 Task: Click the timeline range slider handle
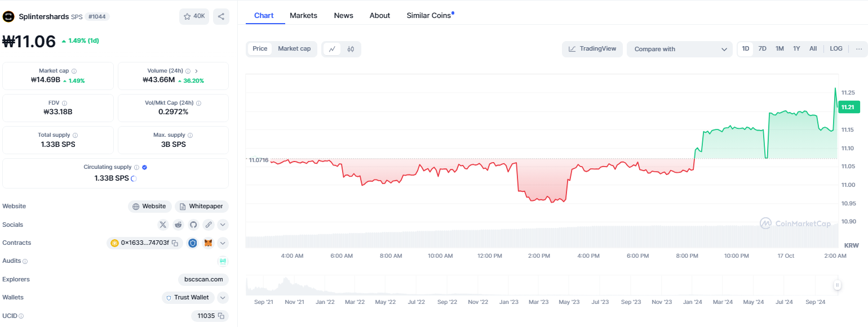tap(838, 285)
